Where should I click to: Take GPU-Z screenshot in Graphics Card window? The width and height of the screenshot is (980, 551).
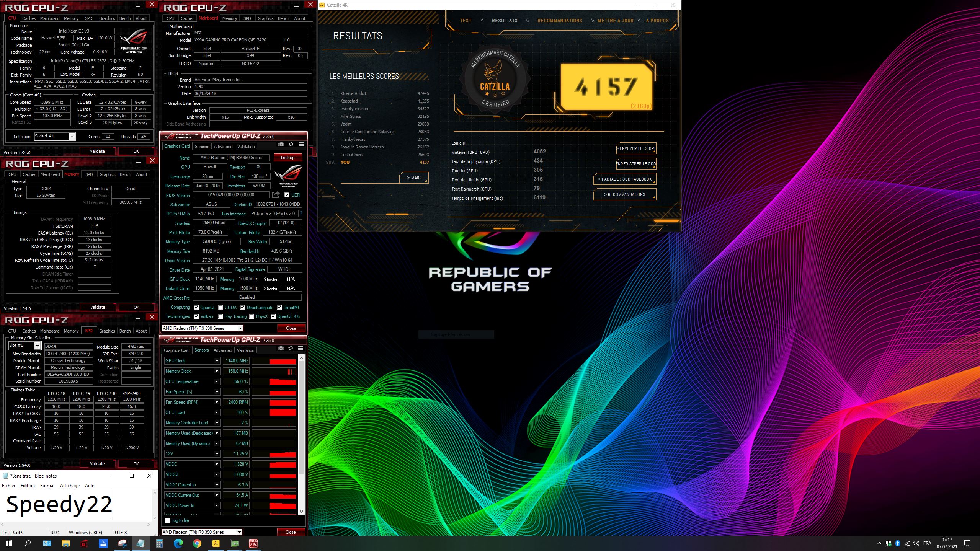tap(281, 145)
